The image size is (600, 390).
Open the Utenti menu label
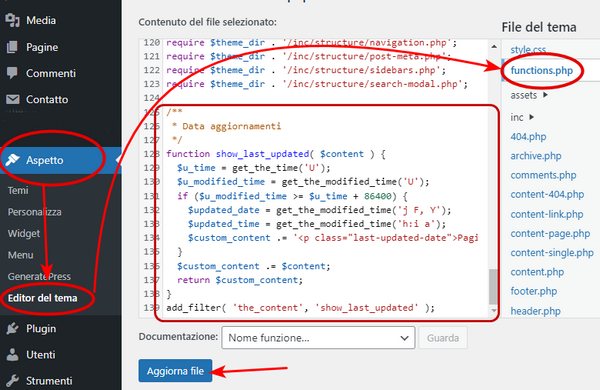[41, 355]
